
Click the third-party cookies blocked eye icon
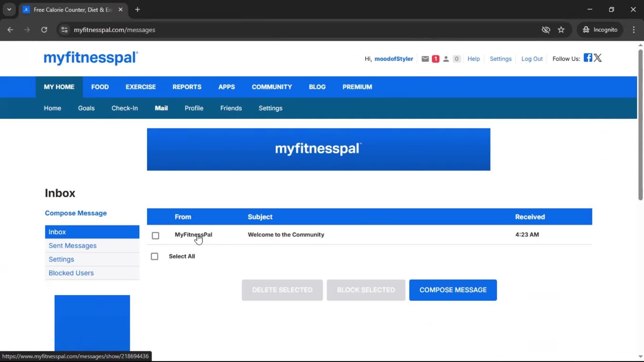546,30
